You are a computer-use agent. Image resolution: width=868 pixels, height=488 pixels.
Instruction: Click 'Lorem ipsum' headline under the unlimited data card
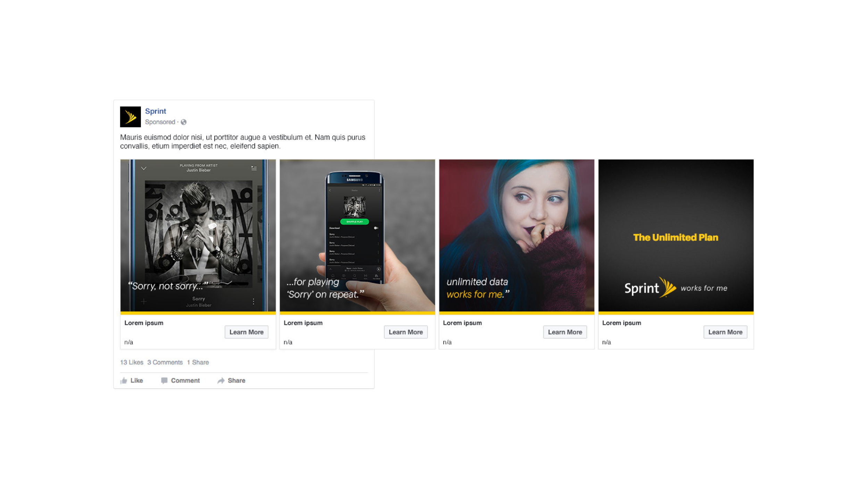click(462, 323)
